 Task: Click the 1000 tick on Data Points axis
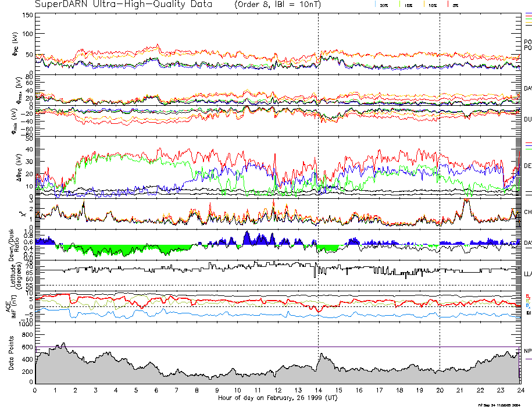click(x=25, y=324)
